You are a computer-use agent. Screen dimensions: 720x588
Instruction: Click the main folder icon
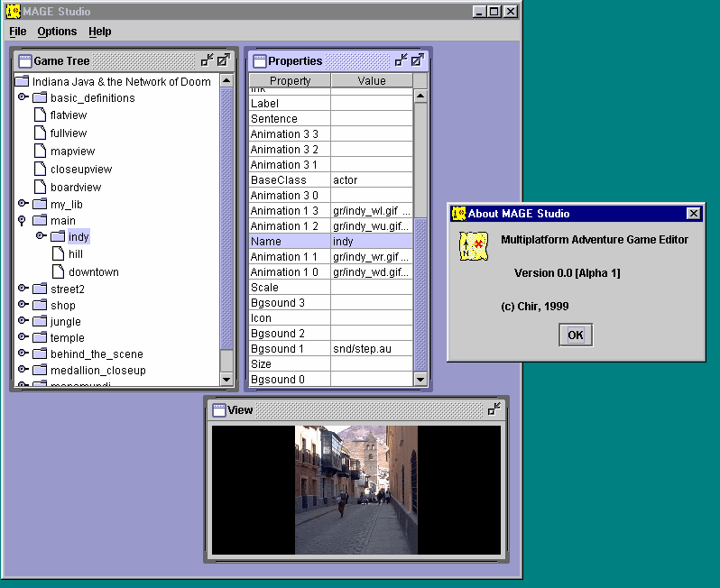pos(40,220)
